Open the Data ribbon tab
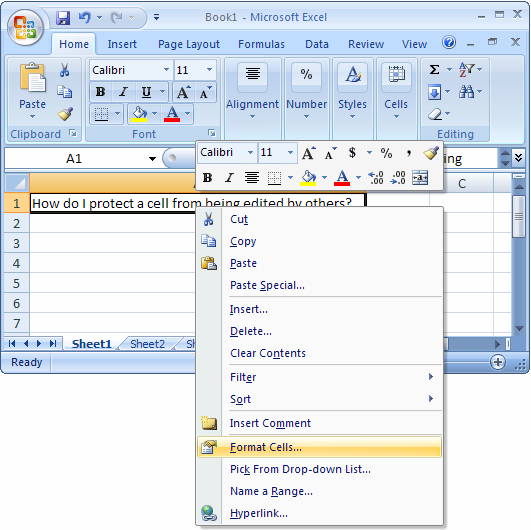The image size is (531, 530). point(317,44)
